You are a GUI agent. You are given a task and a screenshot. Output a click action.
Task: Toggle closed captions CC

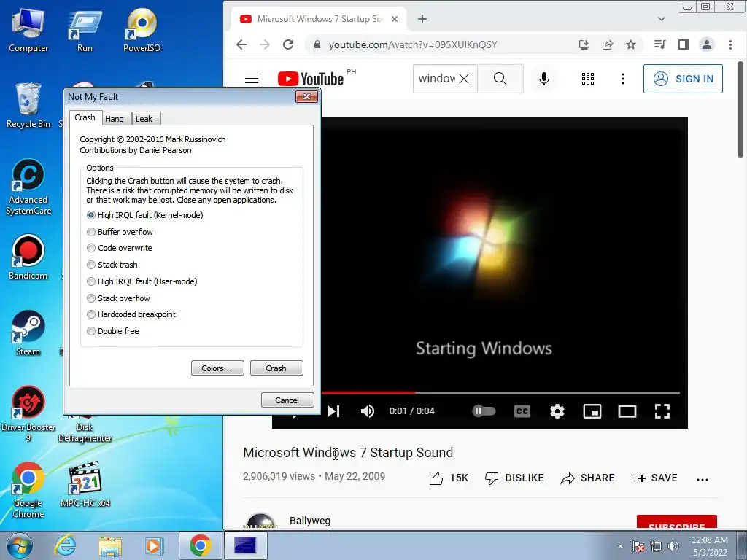(x=522, y=411)
